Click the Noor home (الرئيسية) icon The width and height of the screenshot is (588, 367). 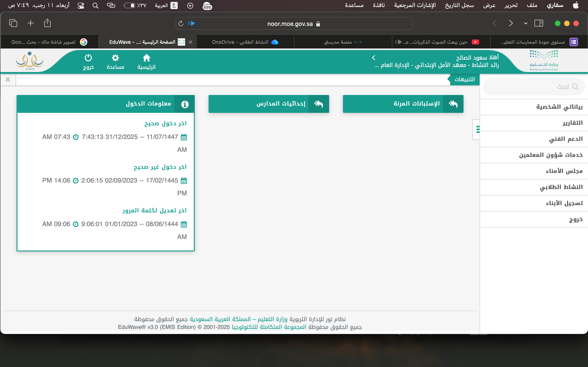146,58
